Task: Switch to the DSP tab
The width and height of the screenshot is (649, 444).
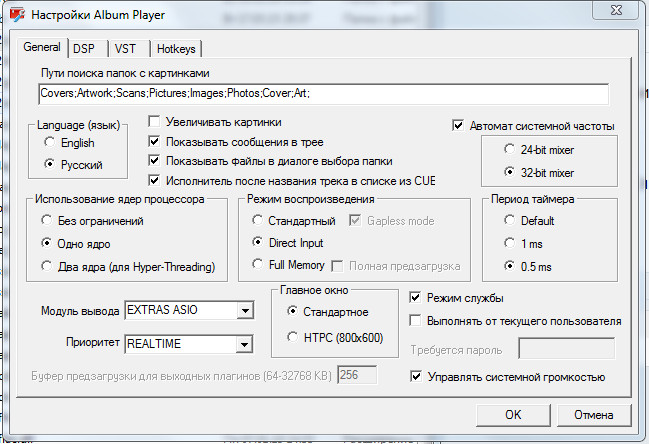Action: (x=86, y=49)
